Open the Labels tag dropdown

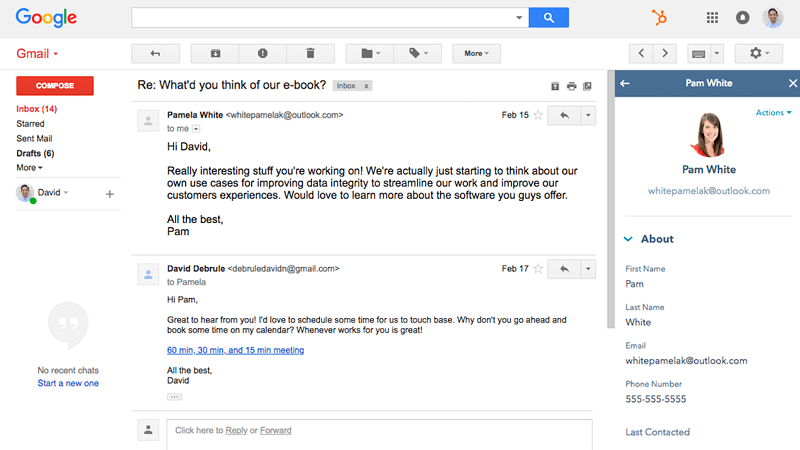[418, 54]
